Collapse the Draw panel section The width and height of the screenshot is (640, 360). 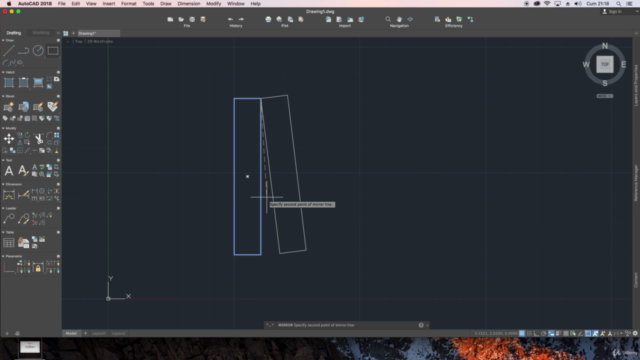pos(3,40)
